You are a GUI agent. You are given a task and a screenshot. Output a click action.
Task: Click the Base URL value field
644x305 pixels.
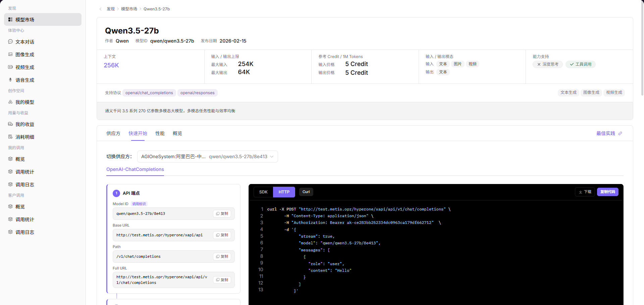(174, 235)
